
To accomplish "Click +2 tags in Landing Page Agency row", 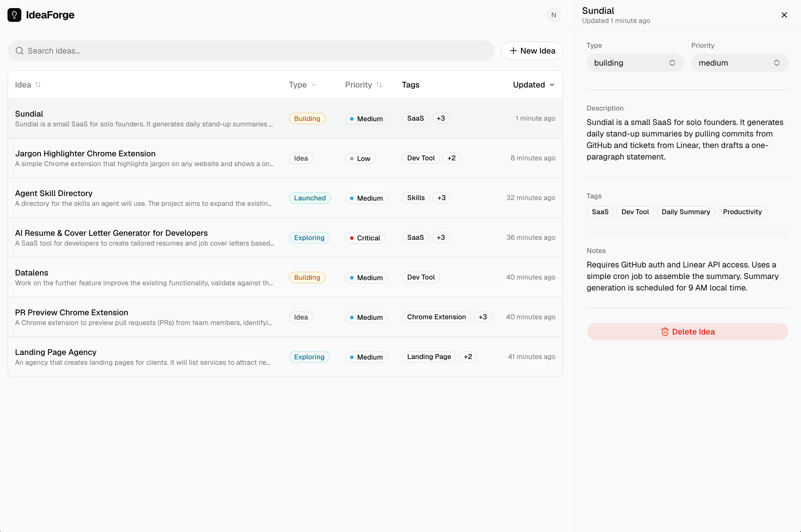I will click(x=468, y=357).
